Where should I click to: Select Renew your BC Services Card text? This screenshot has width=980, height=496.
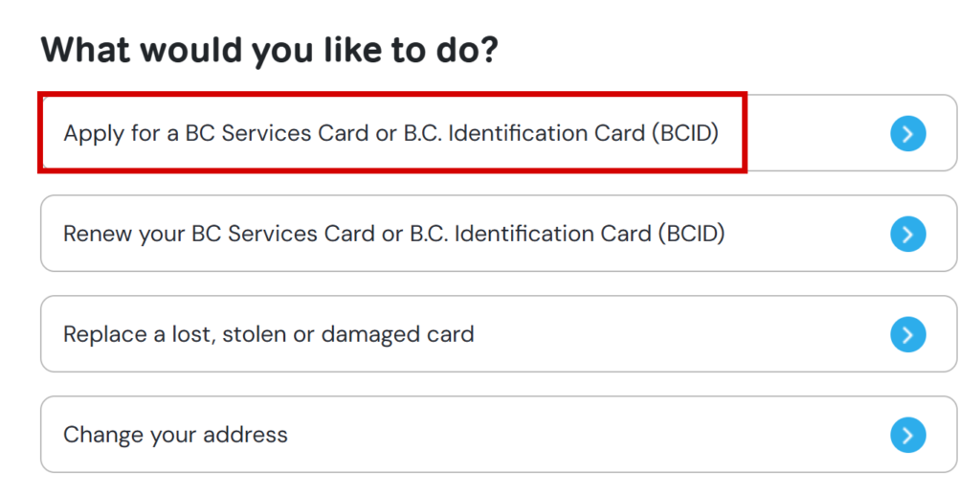(393, 234)
